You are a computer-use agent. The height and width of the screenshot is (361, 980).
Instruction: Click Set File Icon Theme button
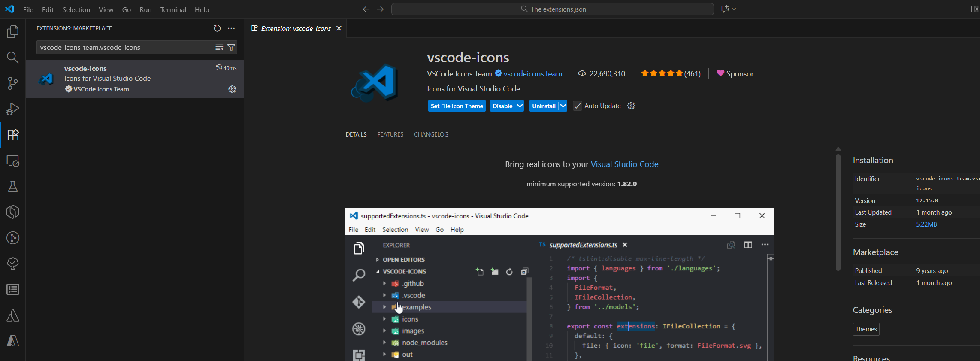pyautogui.click(x=457, y=106)
